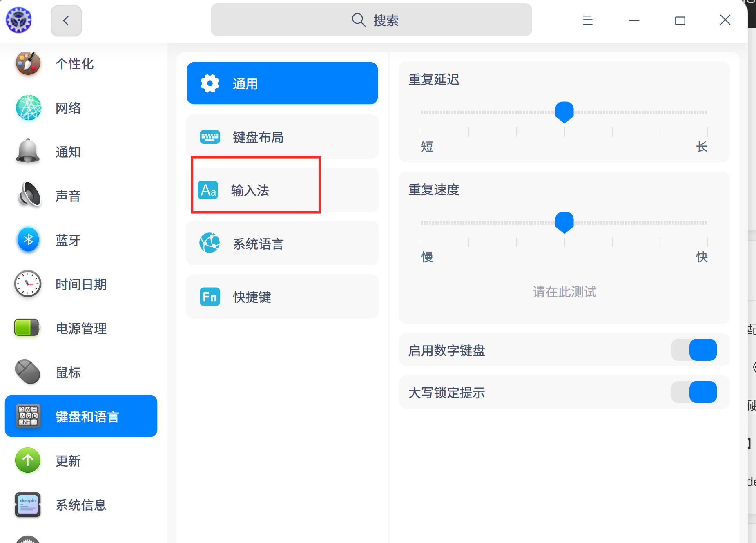Select the 通知 notification settings
The width and height of the screenshot is (756, 543).
68,152
